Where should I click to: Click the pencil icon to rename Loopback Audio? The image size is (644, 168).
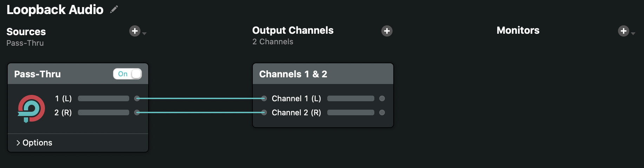click(114, 9)
